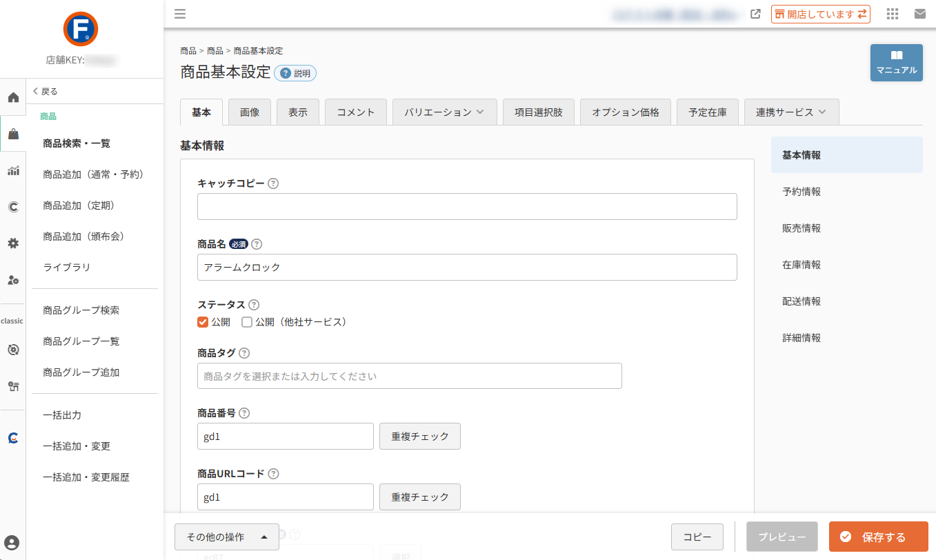
Task: Click the 説明 help badge
Action: coord(295,73)
